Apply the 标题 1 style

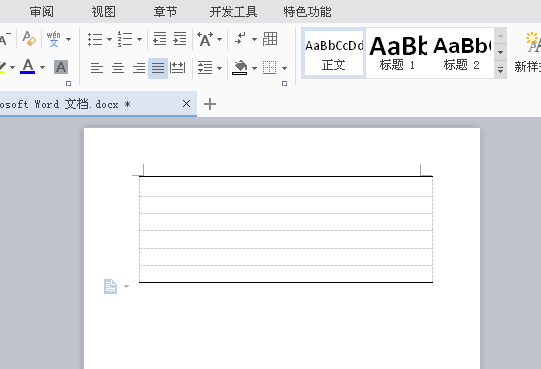[397, 53]
